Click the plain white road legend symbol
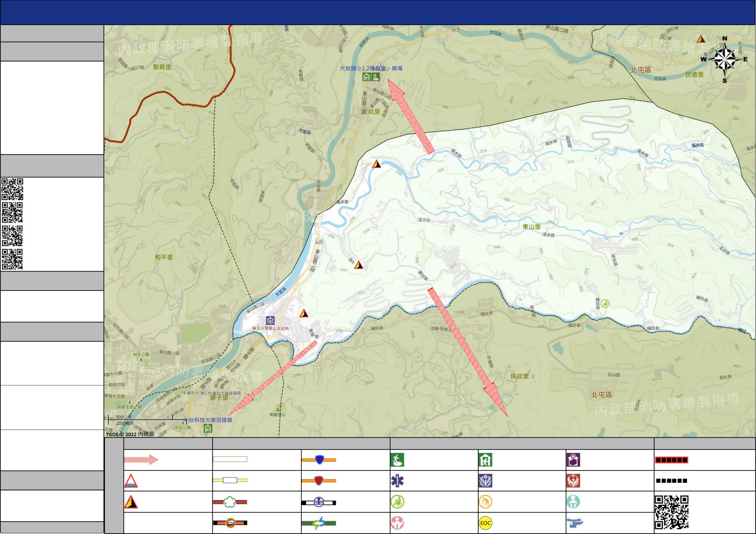 coord(230,459)
